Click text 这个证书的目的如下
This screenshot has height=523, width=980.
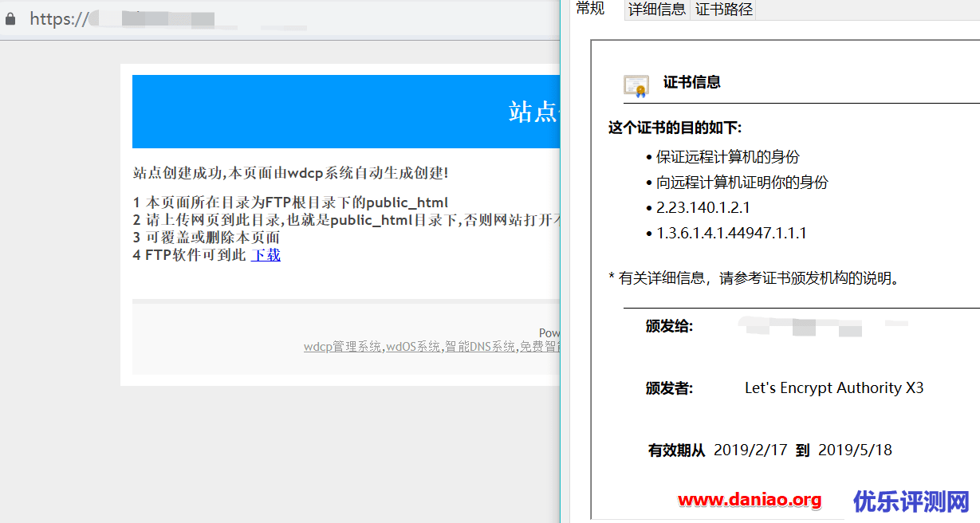click(x=675, y=128)
